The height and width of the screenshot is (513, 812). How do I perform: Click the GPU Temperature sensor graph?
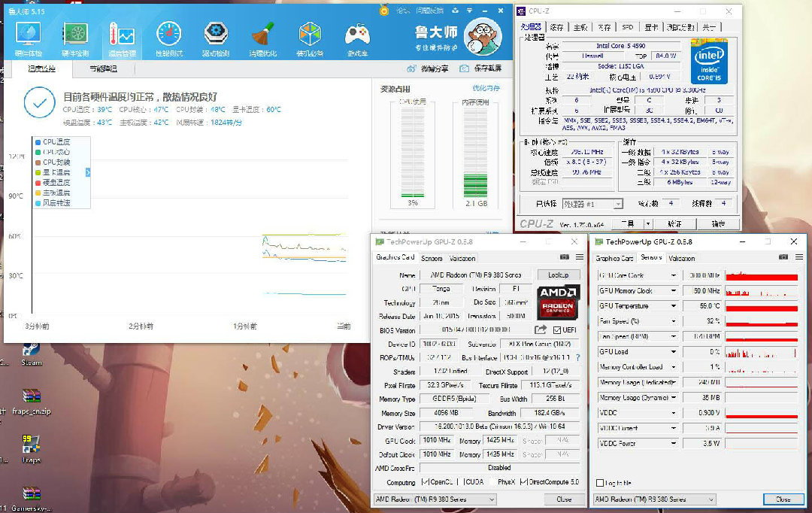[761, 306]
